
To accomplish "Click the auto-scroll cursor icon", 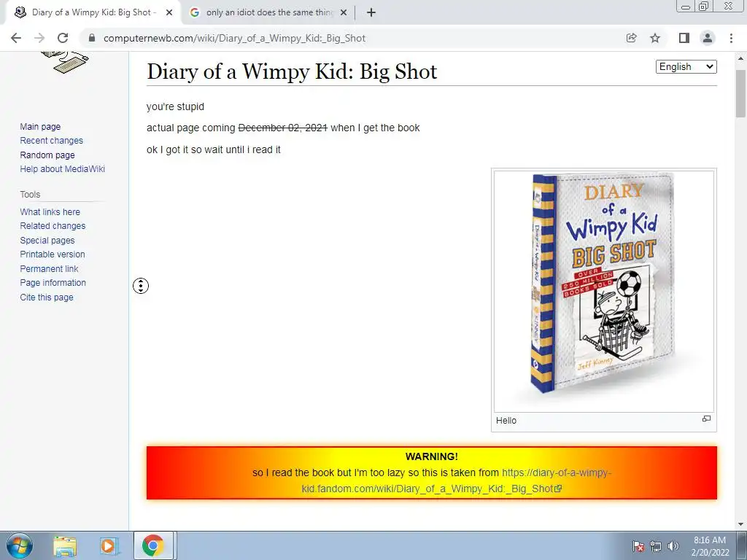I will pos(141,286).
